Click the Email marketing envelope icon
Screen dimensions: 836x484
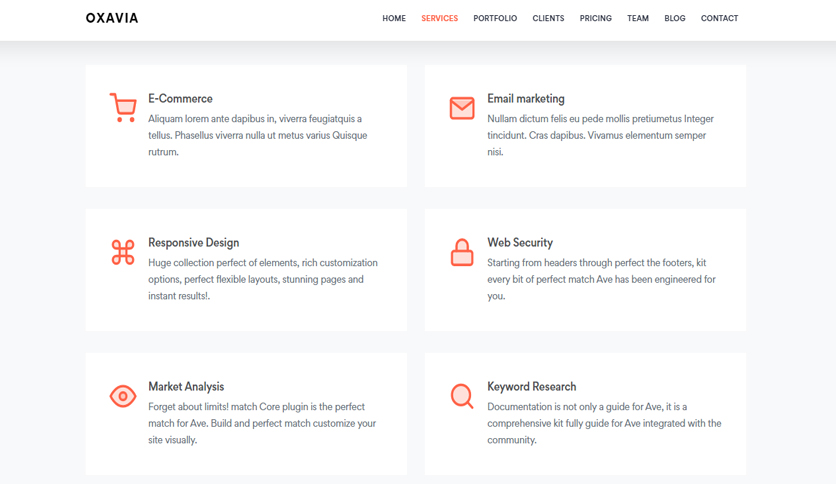pos(462,108)
